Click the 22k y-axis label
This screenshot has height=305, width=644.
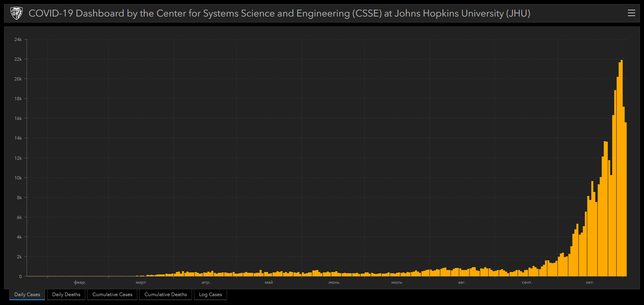coord(18,59)
